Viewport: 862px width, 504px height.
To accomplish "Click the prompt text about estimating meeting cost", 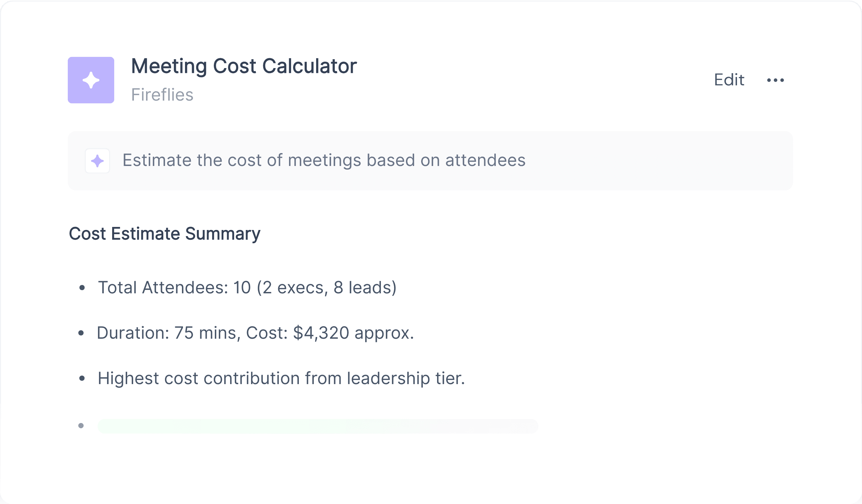I will pyautogui.click(x=324, y=160).
